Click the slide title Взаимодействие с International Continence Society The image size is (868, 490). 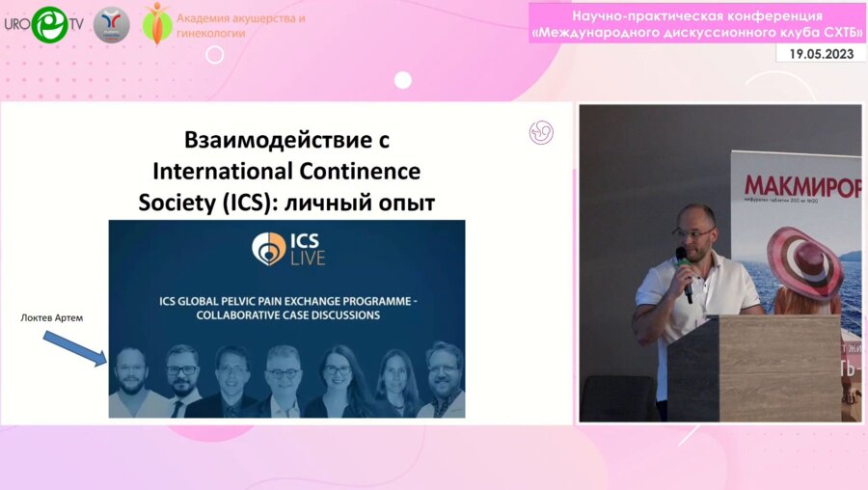pos(286,171)
